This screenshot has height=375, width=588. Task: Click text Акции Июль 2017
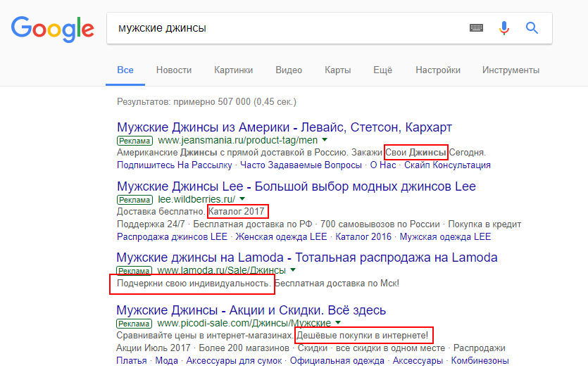coord(154,348)
